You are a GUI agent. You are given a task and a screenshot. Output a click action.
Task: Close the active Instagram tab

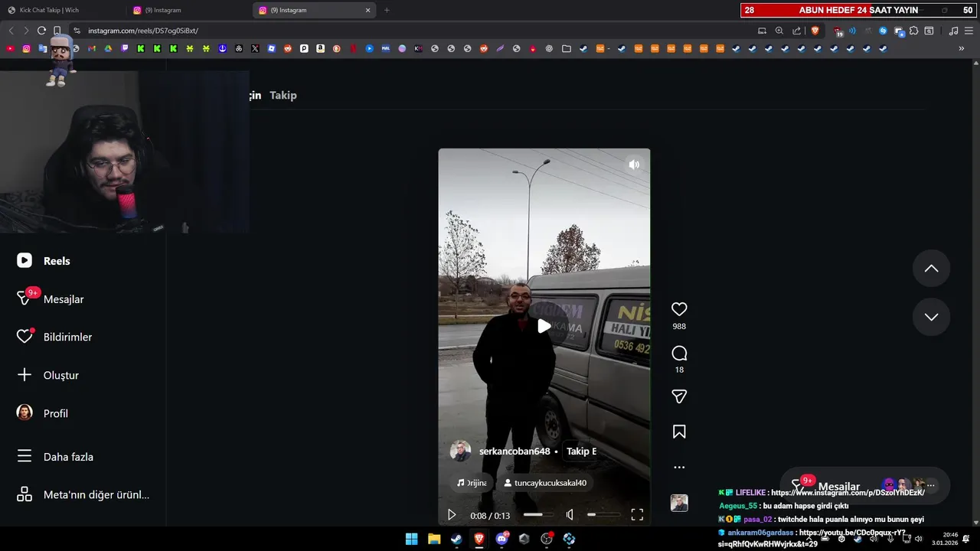(367, 10)
